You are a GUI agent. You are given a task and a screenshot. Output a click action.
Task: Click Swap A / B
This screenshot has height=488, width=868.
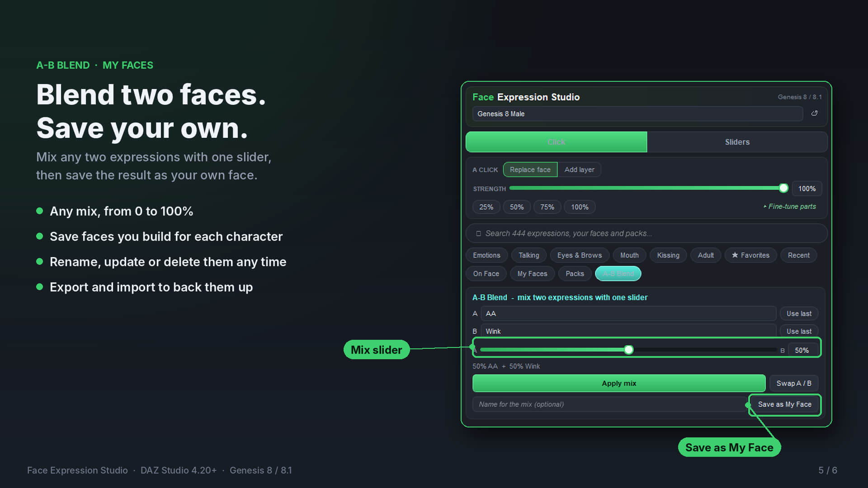tap(794, 383)
